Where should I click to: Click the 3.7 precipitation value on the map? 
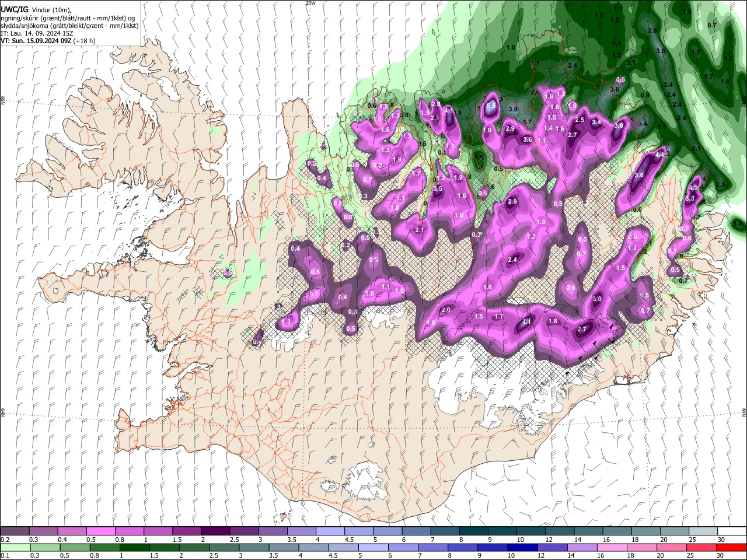527,122
